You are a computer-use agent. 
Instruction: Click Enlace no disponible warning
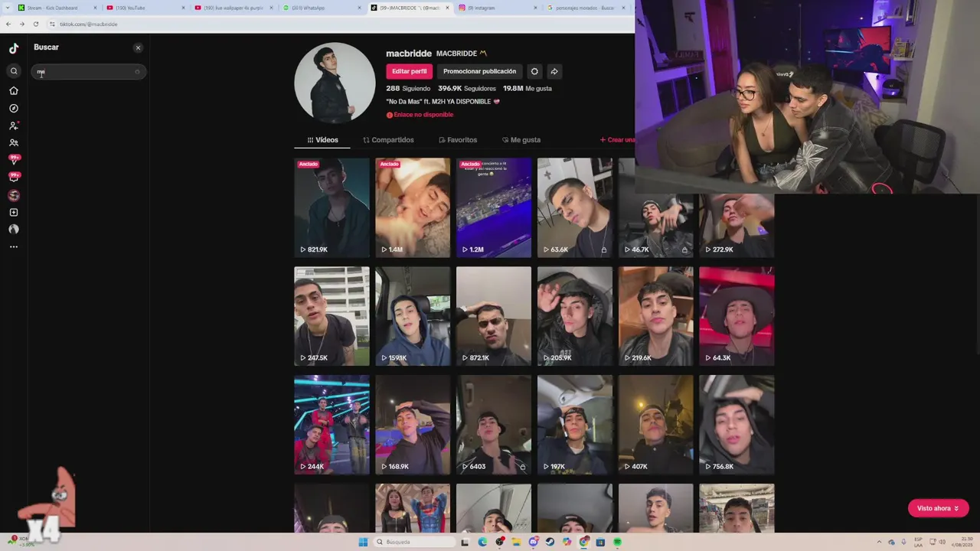pos(420,115)
